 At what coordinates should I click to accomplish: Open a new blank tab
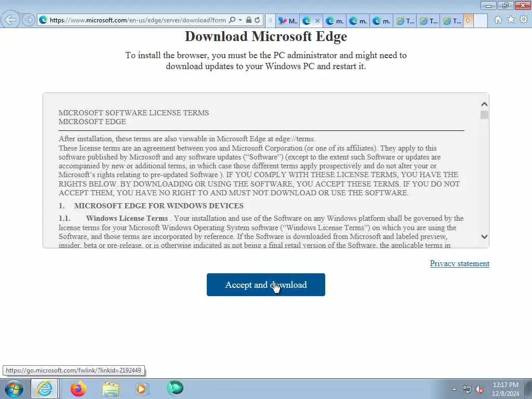tap(481, 21)
